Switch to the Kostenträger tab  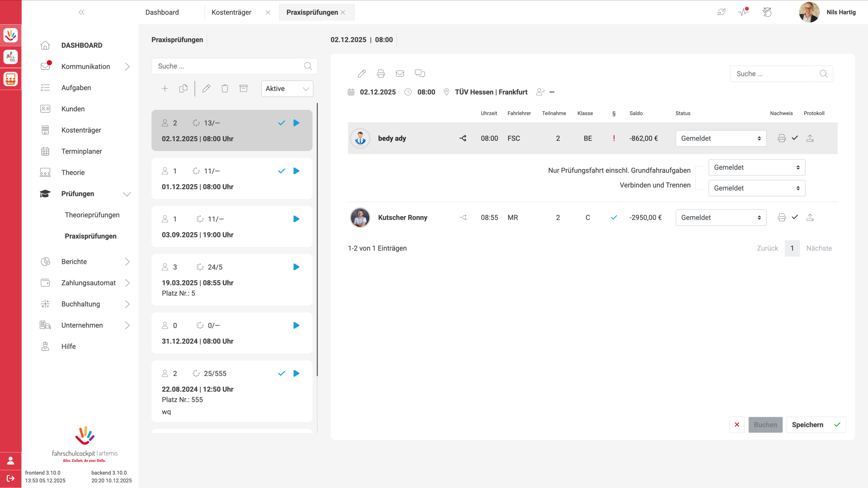[x=232, y=13]
